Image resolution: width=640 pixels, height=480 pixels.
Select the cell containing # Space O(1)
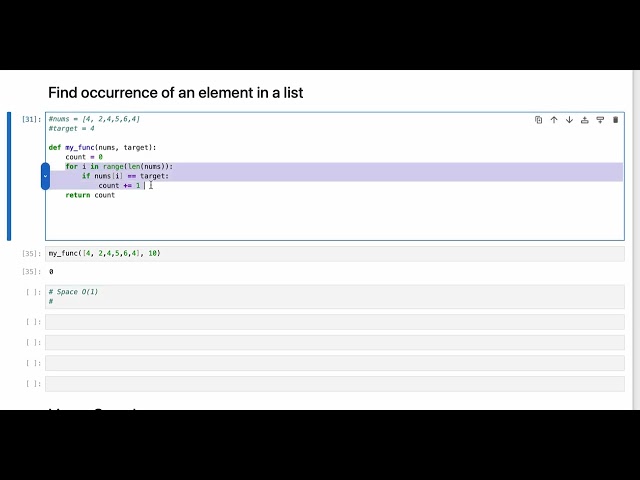click(x=335, y=296)
